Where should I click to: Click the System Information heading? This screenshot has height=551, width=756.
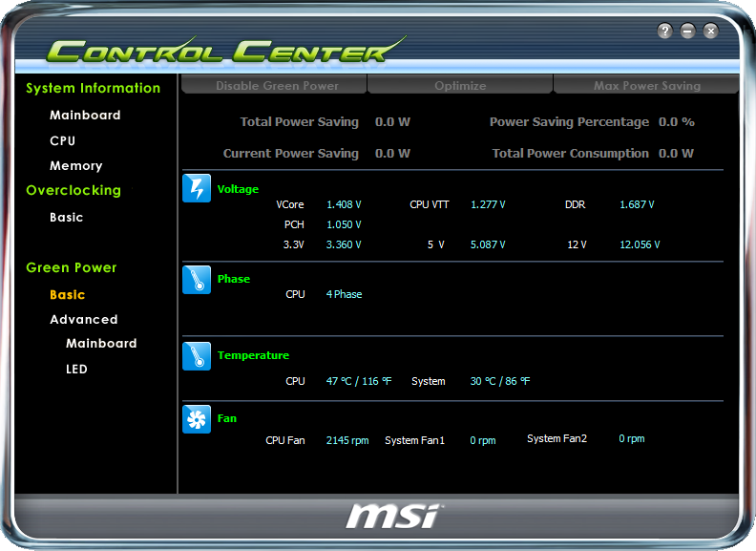pyautogui.click(x=93, y=88)
